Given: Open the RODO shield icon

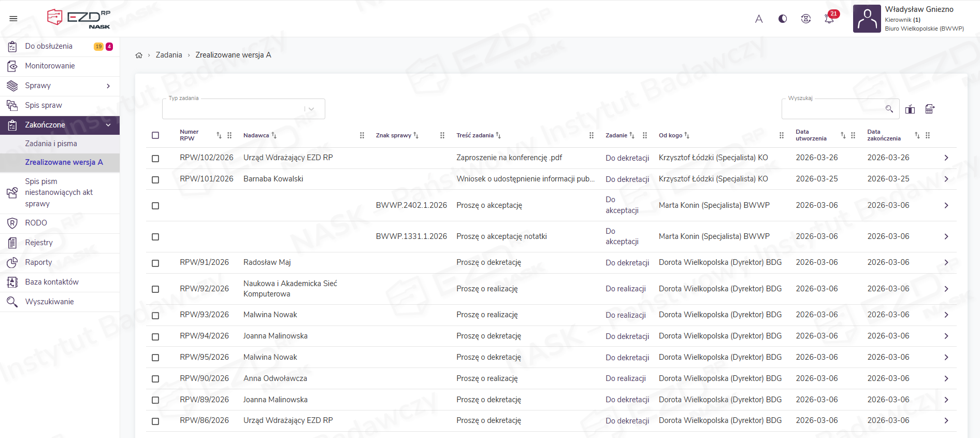Looking at the screenshot, I should pos(12,223).
